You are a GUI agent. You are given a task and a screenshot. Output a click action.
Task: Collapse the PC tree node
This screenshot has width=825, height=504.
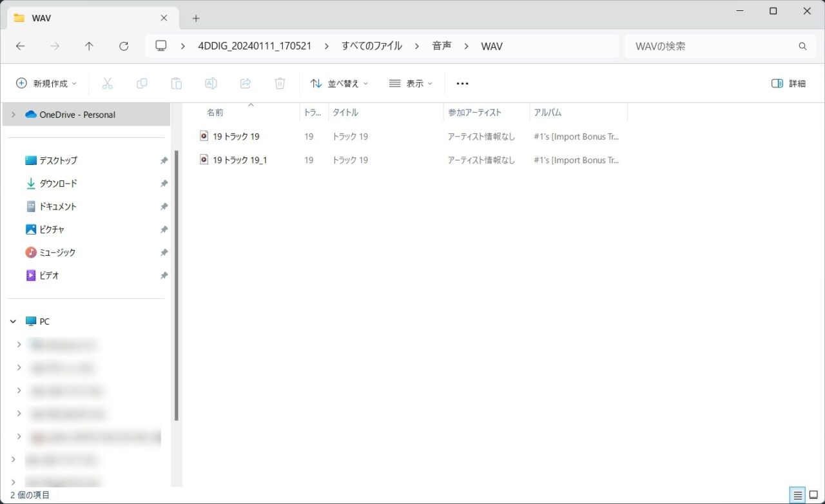tap(13, 321)
